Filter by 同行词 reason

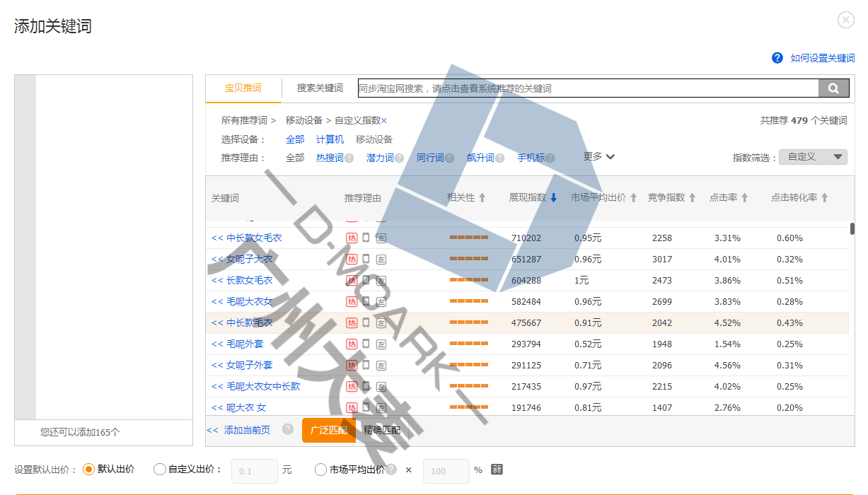pyautogui.click(x=430, y=158)
